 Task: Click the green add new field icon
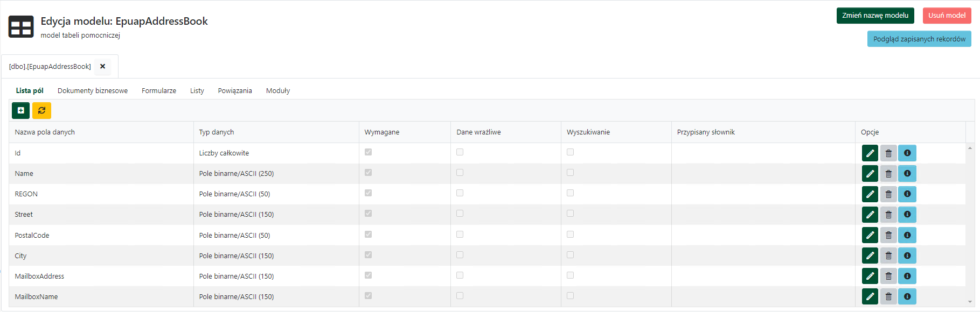20,110
